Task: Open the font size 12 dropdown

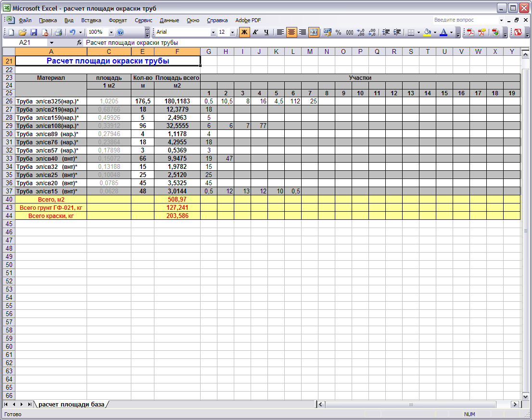Action: 232,32
